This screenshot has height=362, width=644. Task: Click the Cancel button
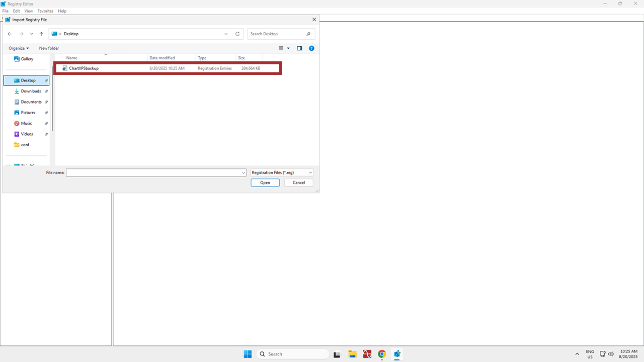point(299,183)
